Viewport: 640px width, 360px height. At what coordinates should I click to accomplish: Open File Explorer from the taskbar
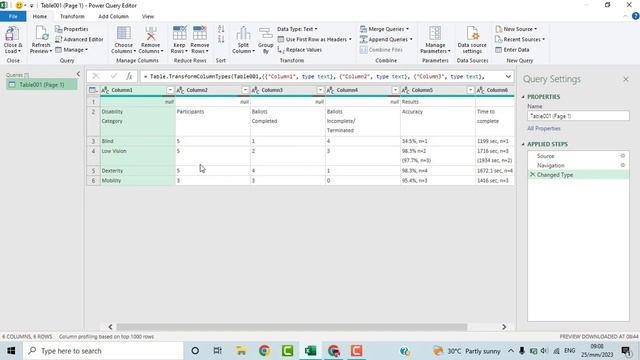click(241, 351)
